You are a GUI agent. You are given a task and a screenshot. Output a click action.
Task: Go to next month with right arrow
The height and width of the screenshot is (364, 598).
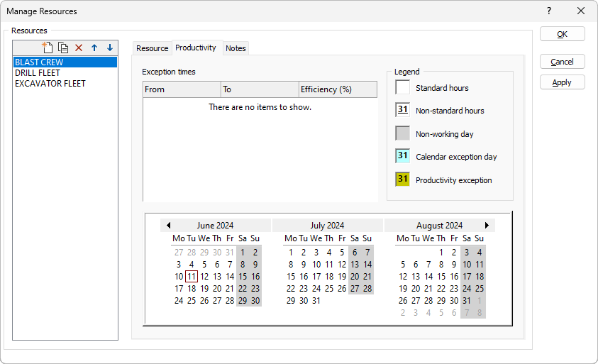(487, 226)
